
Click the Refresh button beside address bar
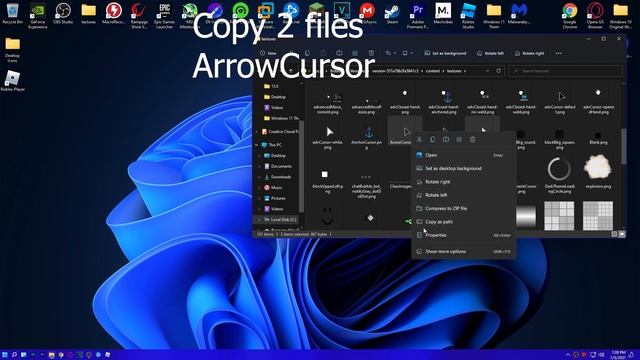(x=498, y=71)
